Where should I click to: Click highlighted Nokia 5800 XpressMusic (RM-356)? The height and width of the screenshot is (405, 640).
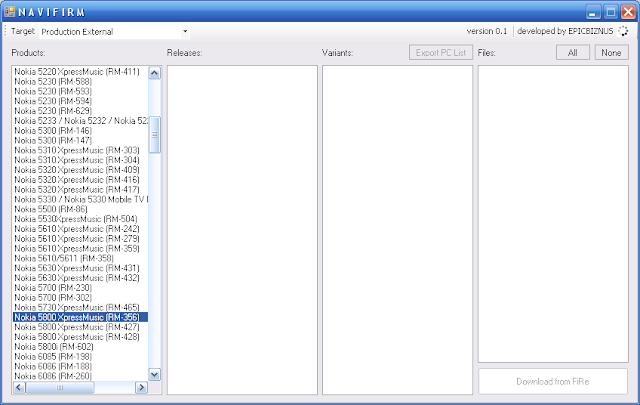click(x=80, y=317)
